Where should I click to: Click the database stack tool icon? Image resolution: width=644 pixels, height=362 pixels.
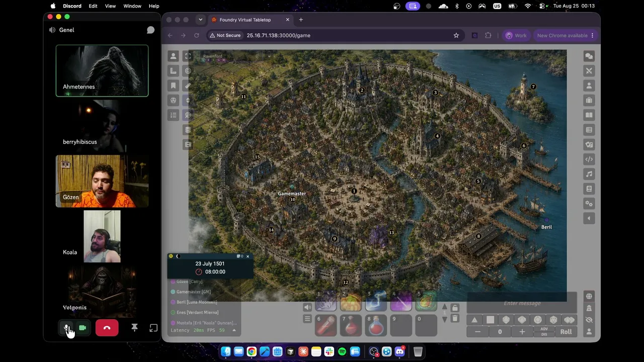tap(188, 130)
